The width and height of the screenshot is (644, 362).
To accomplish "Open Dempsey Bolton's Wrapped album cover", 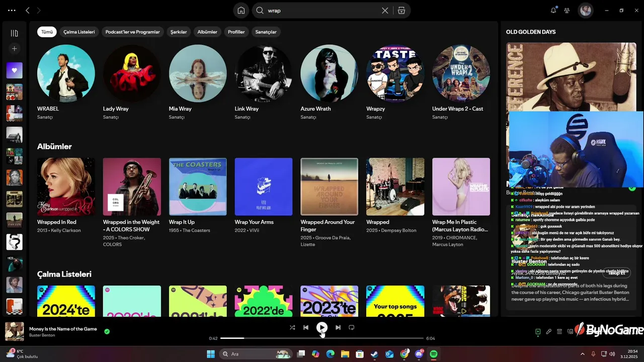I will (x=395, y=187).
